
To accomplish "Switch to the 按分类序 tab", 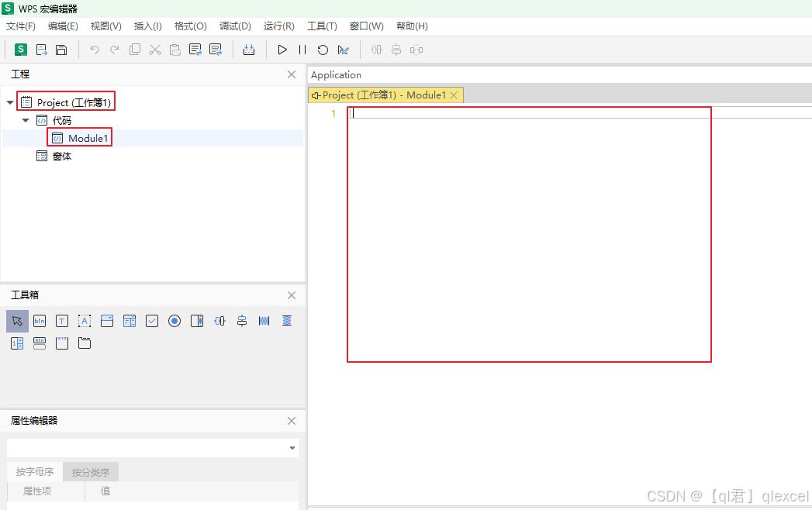I will tap(91, 472).
